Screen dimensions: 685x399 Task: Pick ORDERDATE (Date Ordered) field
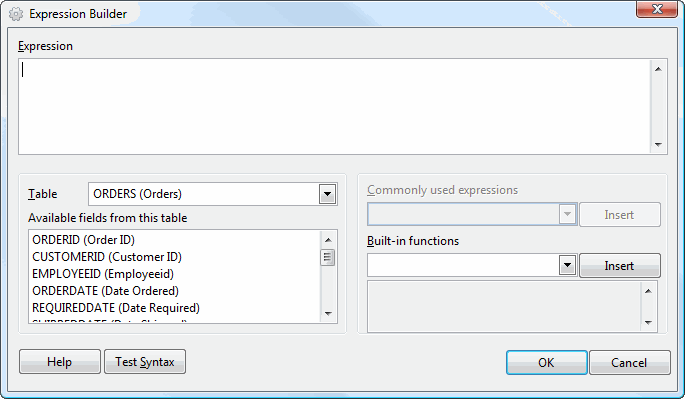(106, 291)
